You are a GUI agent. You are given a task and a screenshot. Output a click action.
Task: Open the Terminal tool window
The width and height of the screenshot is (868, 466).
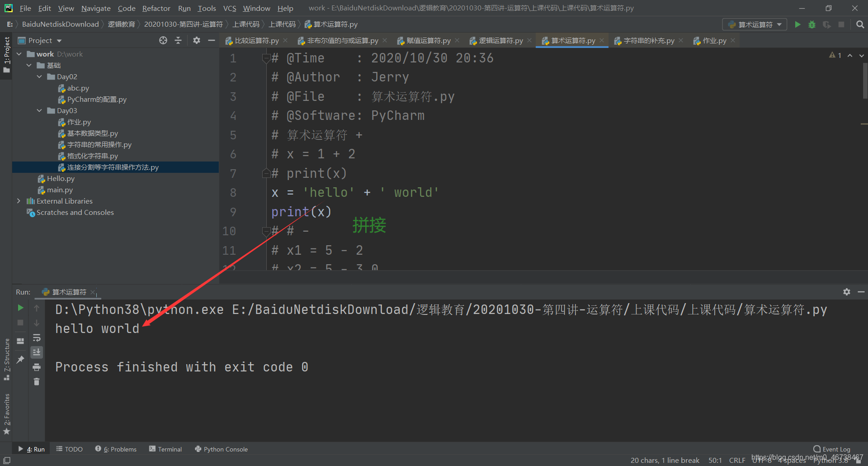tap(165, 449)
